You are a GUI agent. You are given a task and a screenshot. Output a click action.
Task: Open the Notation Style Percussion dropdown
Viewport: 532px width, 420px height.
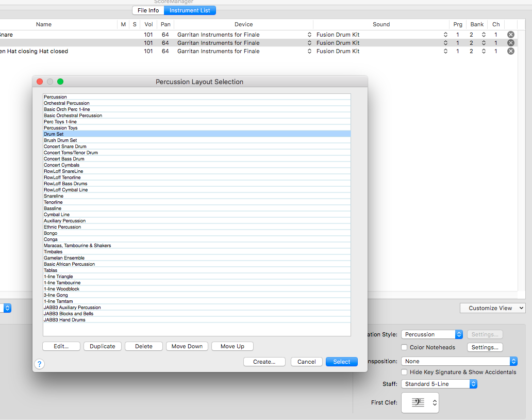pyautogui.click(x=431, y=334)
